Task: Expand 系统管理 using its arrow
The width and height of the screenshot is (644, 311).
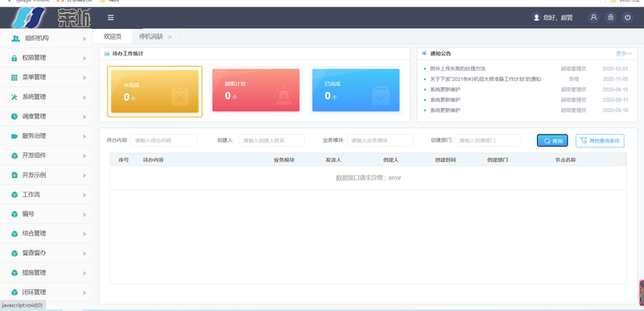Action: coord(85,97)
